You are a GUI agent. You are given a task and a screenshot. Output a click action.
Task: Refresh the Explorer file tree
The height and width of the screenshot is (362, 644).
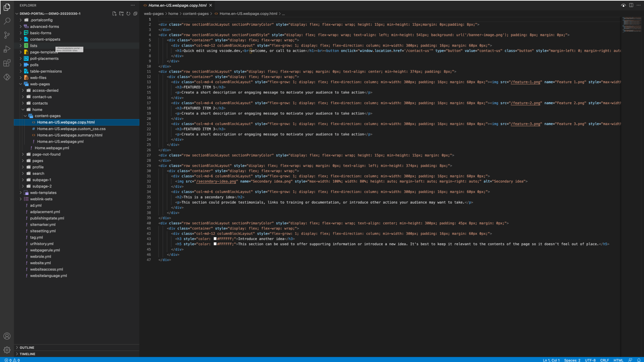pos(128,14)
